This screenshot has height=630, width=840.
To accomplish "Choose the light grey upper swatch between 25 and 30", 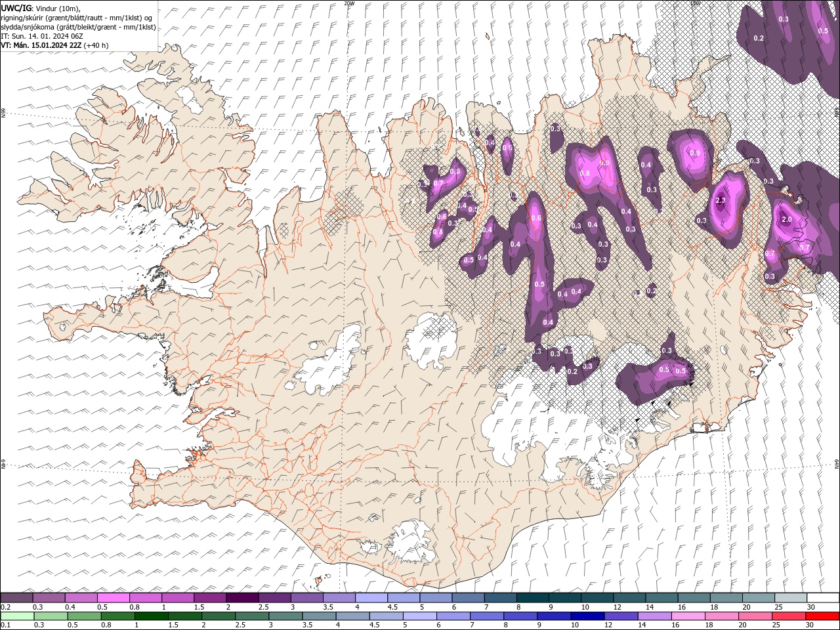I will (x=791, y=598).
